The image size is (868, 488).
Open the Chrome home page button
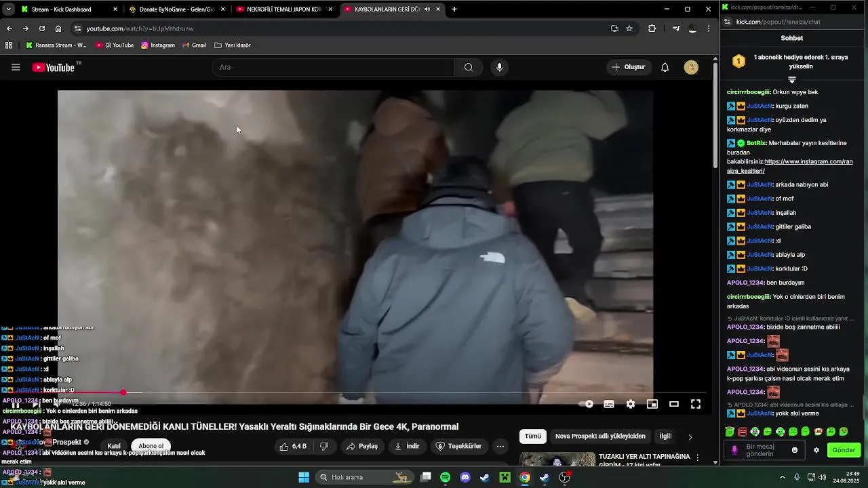click(58, 28)
